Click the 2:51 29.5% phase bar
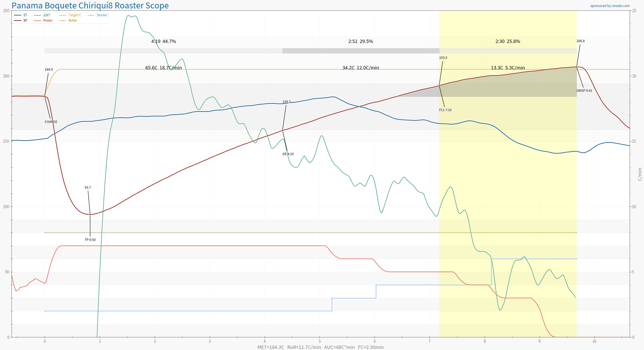The image size is (644, 350). click(x=360, y=51)
